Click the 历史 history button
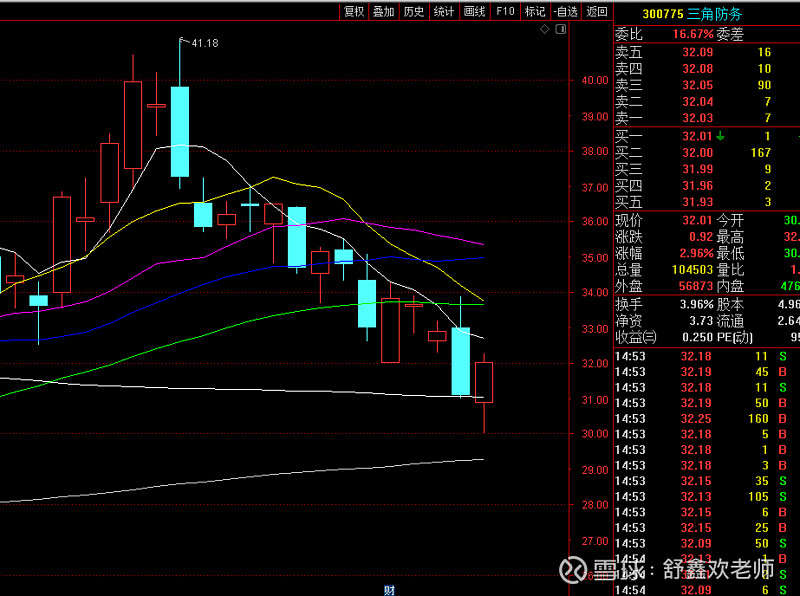 point(414,12)
